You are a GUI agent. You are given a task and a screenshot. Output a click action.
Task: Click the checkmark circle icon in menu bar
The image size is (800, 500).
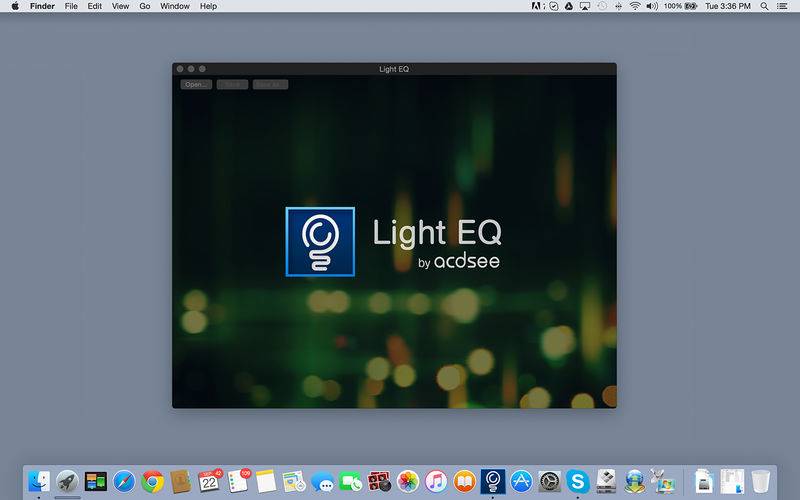point(554,6)
